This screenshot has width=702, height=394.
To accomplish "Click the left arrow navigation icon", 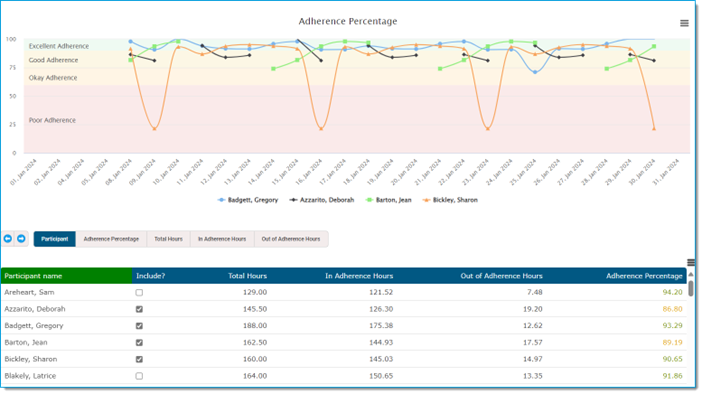I will click(x=8, y=239).
